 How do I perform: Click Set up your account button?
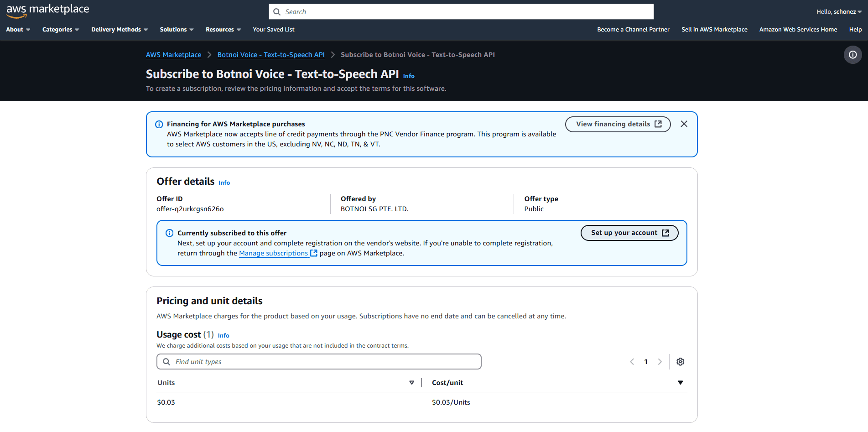click(x=629, y=233)
